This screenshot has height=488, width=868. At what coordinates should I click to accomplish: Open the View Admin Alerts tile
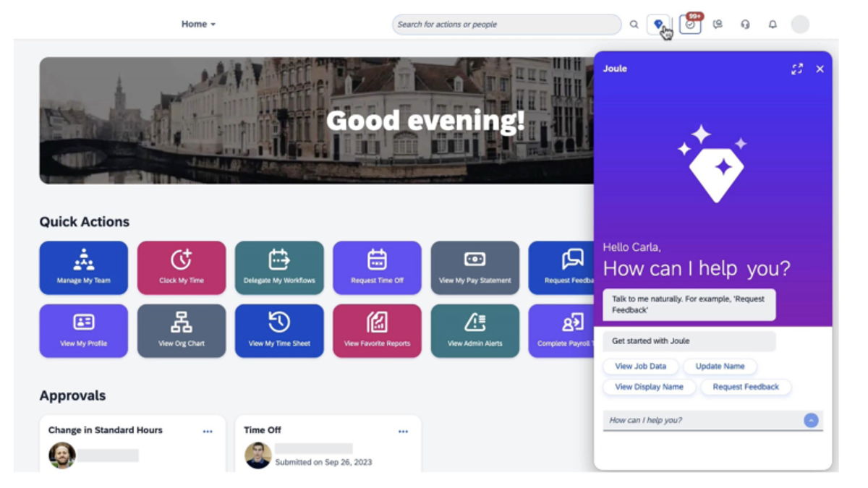point(475,331)
